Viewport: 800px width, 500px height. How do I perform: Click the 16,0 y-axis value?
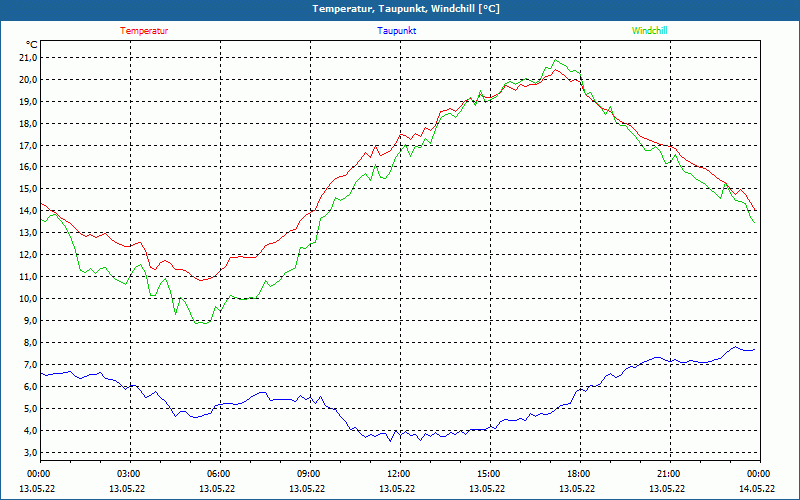[x=29, y=167]
